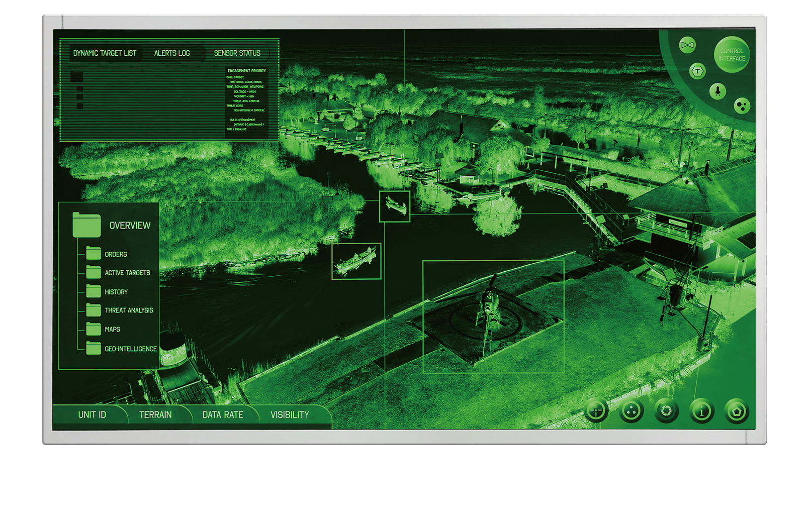Click the connected nodes network icon
812x529 pixels.
pos(742,105)
